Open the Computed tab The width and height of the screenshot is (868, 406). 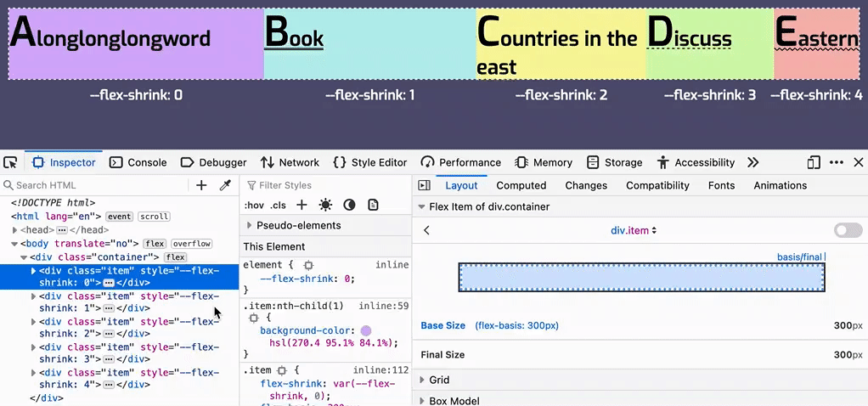pos(521,185)
